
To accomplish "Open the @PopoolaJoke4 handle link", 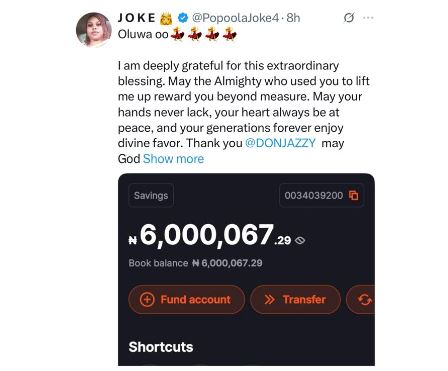I will tap(235, 18).
